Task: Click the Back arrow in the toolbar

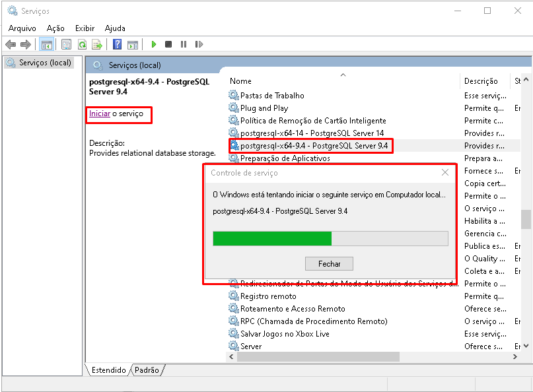Action: 11,44
